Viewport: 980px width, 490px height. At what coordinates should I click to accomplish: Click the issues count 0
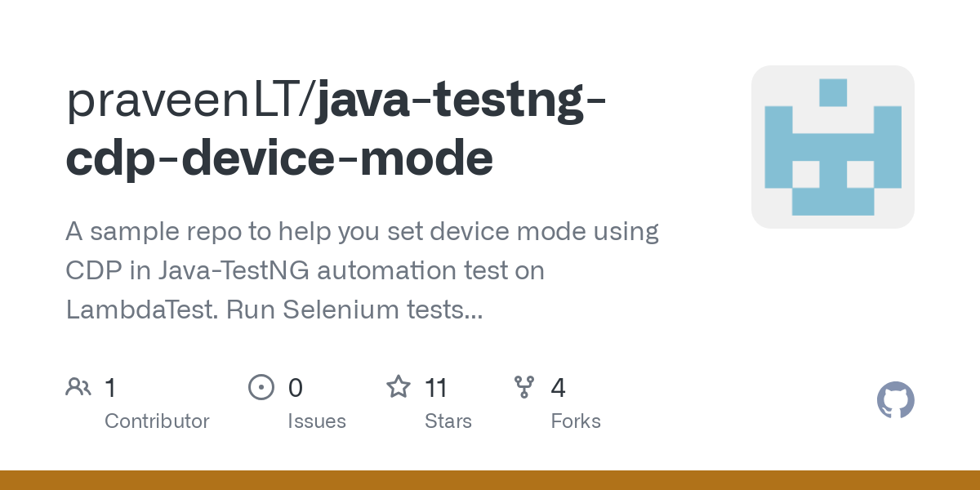click(296, 388)
